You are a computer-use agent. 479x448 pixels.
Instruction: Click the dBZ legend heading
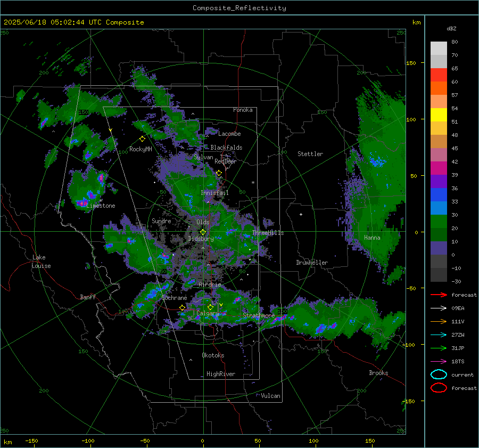click(451, 29)
